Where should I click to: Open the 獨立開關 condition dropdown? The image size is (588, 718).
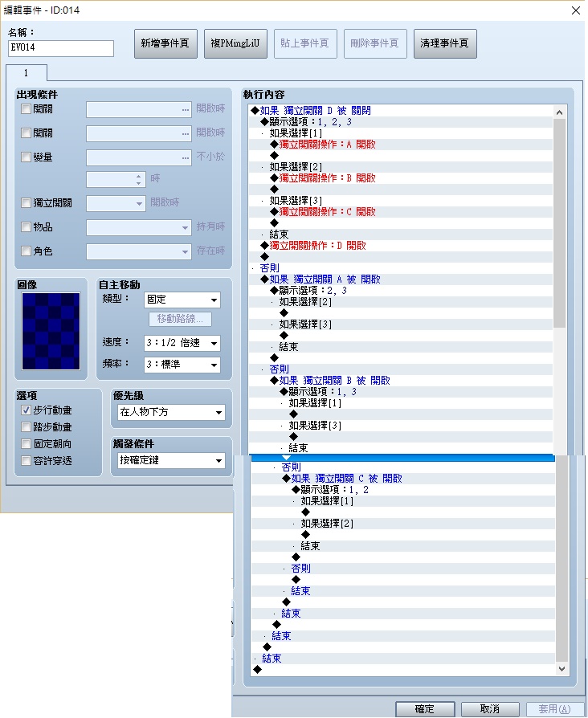[116, 203]
